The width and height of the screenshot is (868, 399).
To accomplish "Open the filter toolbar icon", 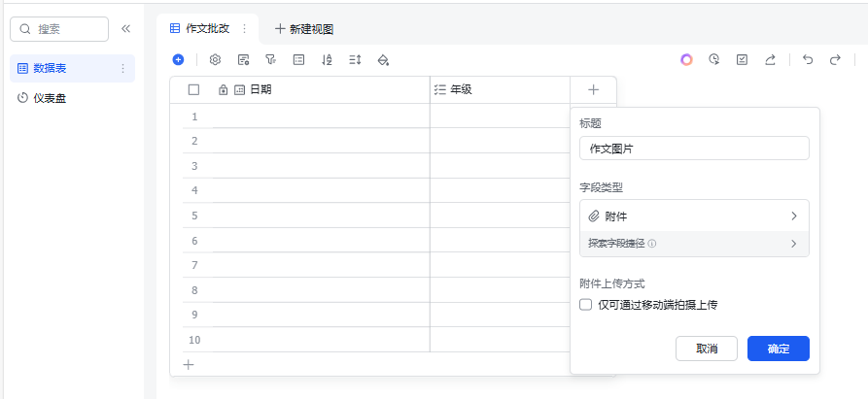I will [x=270, y=59].
